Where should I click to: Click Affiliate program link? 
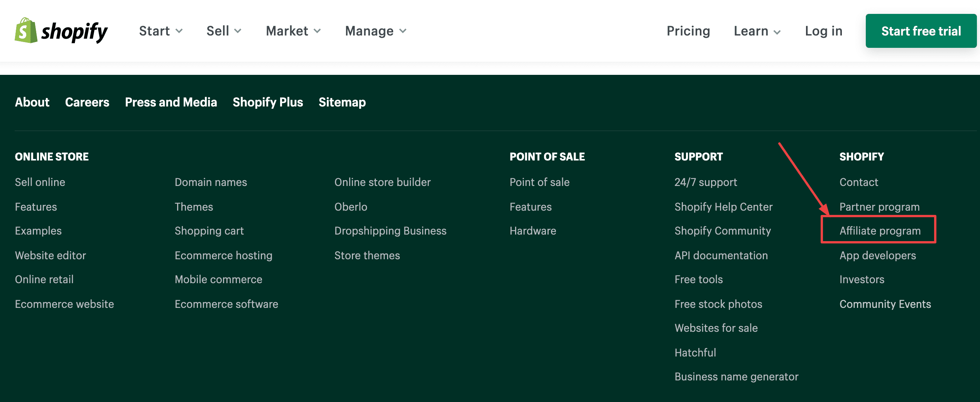880,231
